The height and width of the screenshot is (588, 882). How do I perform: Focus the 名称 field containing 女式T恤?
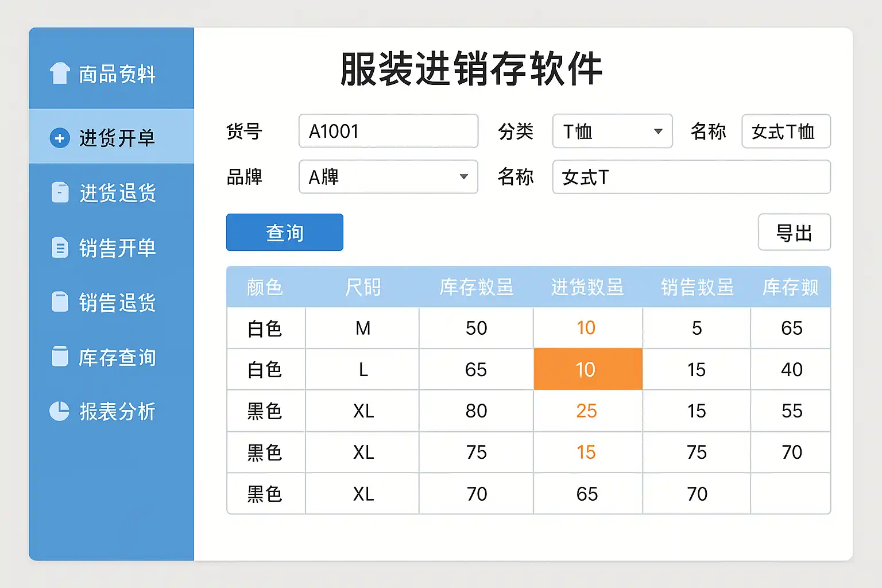coord(786,131)
